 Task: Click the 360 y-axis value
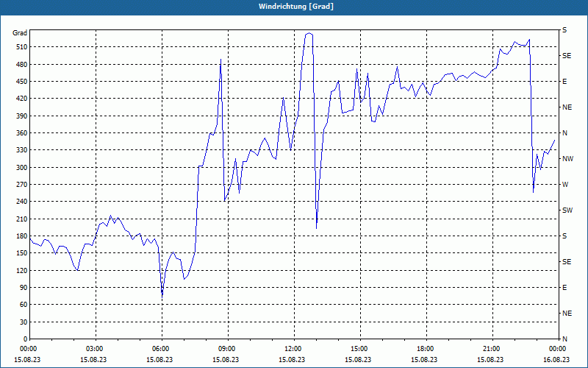(21, 133)
